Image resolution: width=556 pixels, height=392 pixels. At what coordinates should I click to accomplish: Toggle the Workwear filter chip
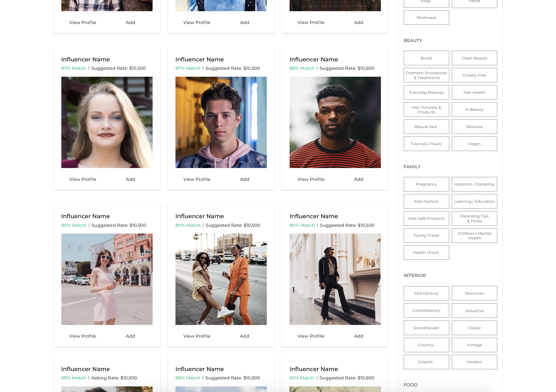click(426, 17)
